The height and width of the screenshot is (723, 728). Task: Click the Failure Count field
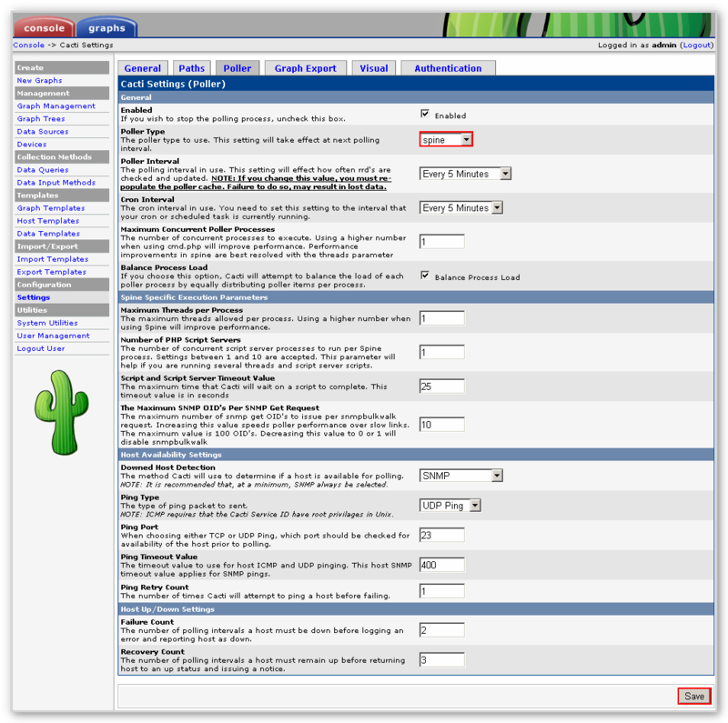click(x=442, y=630)
